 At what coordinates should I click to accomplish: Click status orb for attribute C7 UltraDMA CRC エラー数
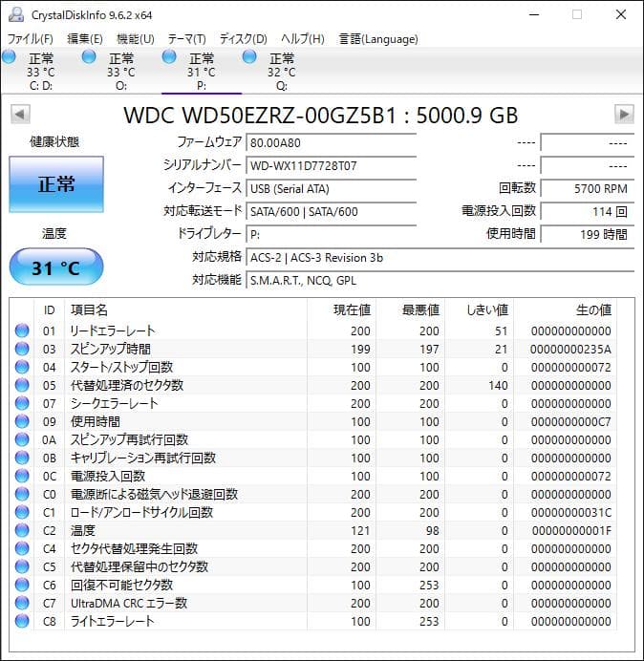pos(22,603)
